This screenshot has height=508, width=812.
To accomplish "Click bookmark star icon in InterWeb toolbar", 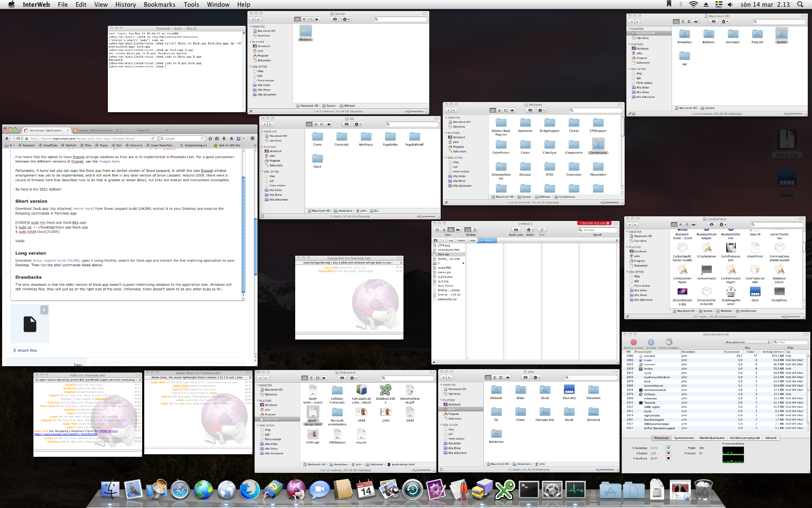I will [210, 138].
